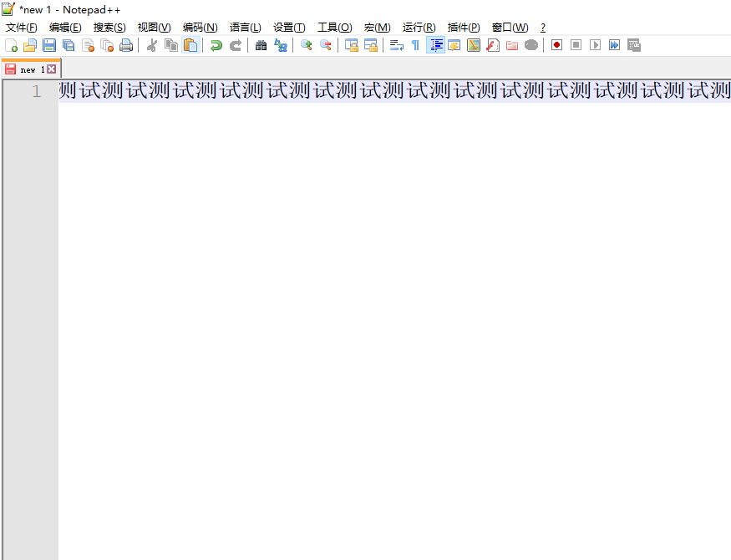Click line number 1 in the margin
Screen dimensions: 731x560
(x=35, y=91)
